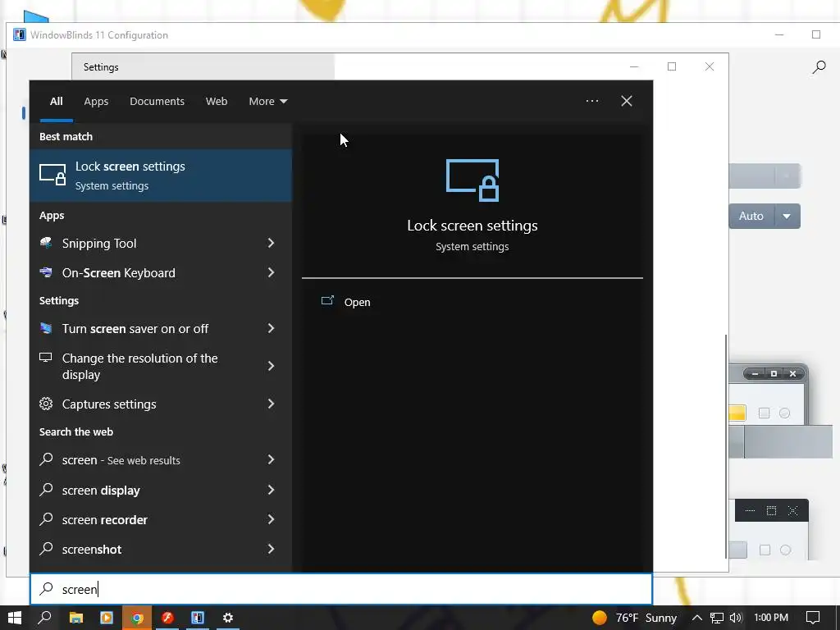Viewport: 840px width, 630px height.
Task: Click the search box containing 'screen'
Action: [x=340, y=589]
